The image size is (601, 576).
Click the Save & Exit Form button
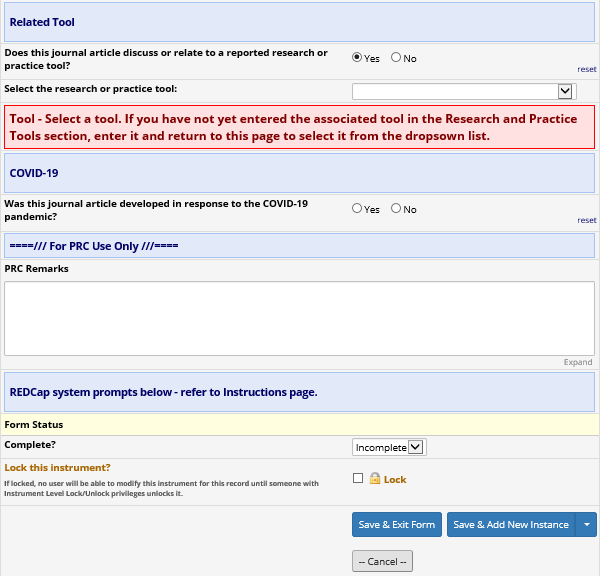(x=397, y=525)
